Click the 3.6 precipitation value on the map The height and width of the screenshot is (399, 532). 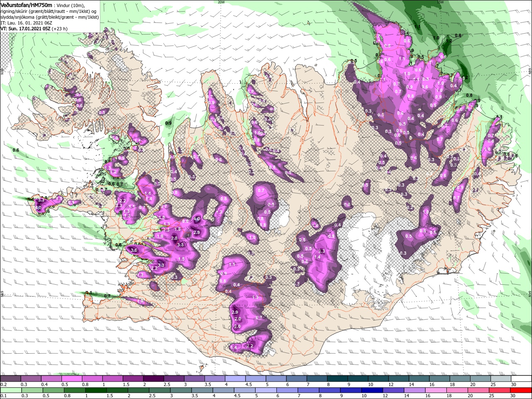(x=134, y=250)
